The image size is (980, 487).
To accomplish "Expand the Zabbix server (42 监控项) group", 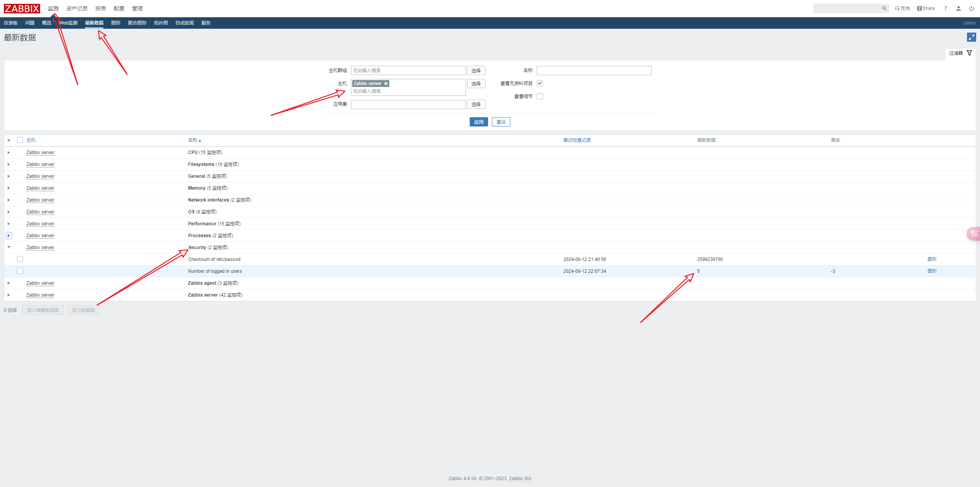I will (9, 295).
